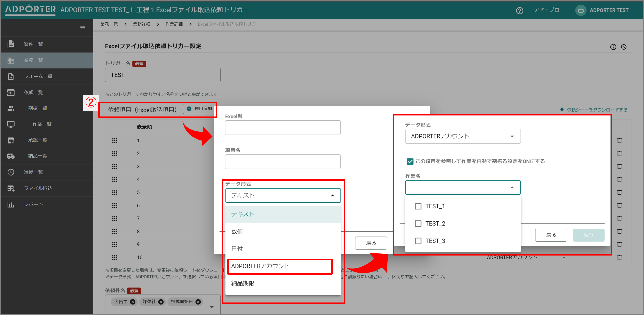Open レポート in sidebar
644x315 pixels.
(47, 205)
